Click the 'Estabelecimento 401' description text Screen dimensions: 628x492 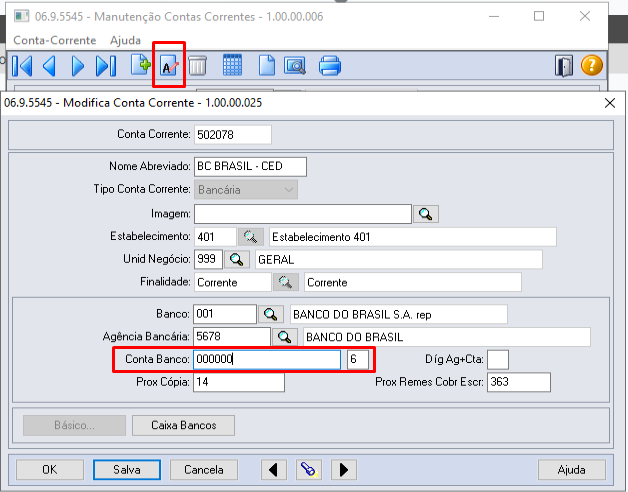[x=321, y=237]
